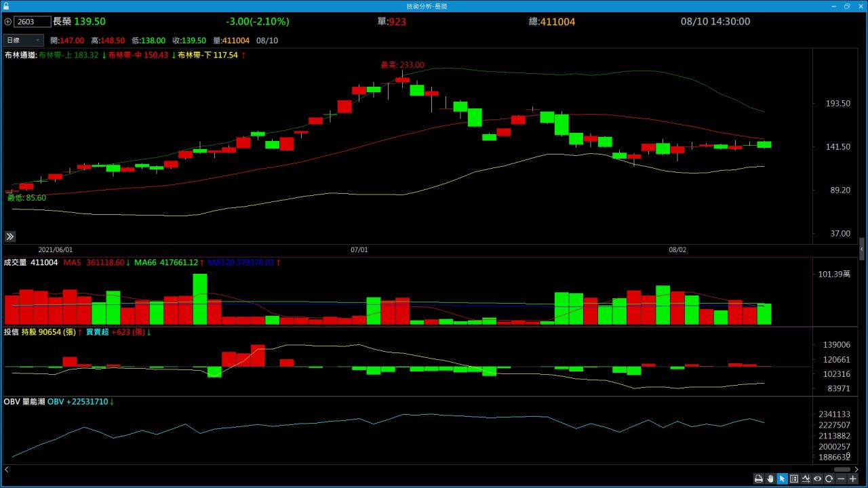This screenshot has width=868, height=488.
Task: Click the OBV 量能潮 panel label
Action: pos(24,402)
